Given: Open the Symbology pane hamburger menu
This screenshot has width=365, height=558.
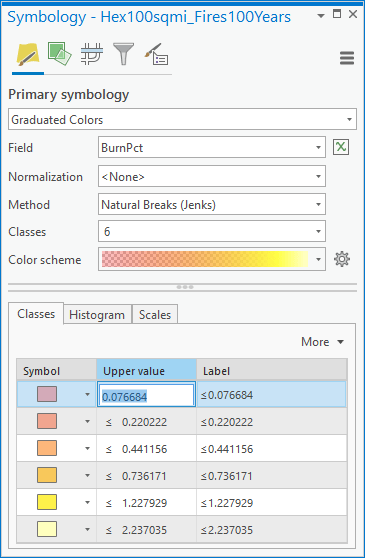Looking at the screenshot, I should pos(347,58).
